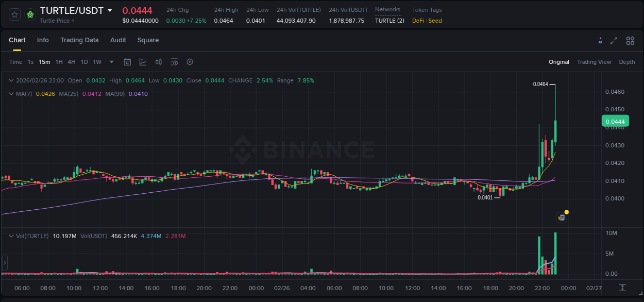Open the AI assistant icon

pos(600,40)
